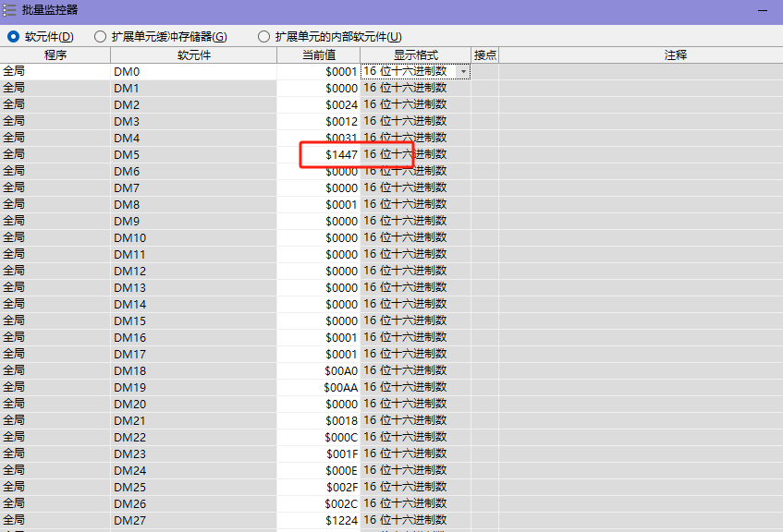
Task: Click the DM0 device name cell
Action: click(193, 71)
